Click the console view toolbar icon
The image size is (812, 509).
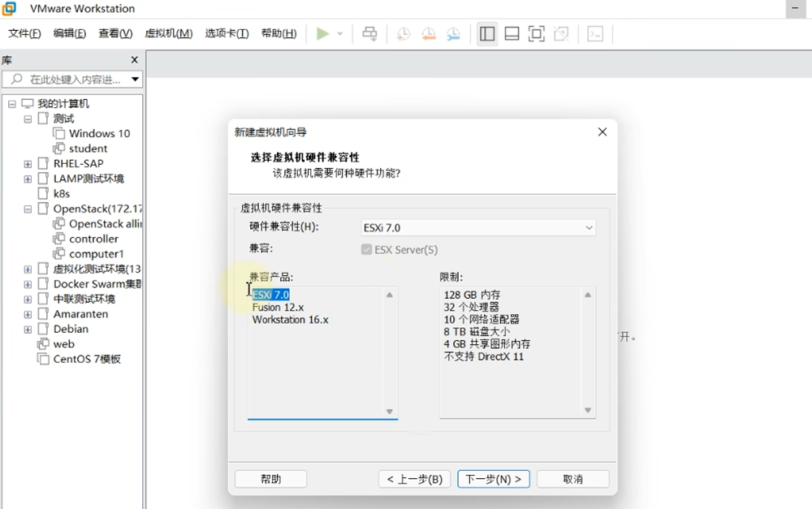595,34
